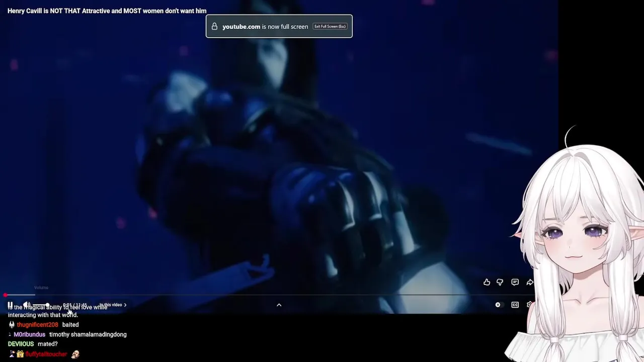
Task: Open the comments panel icon
Action: pos(515,282)
